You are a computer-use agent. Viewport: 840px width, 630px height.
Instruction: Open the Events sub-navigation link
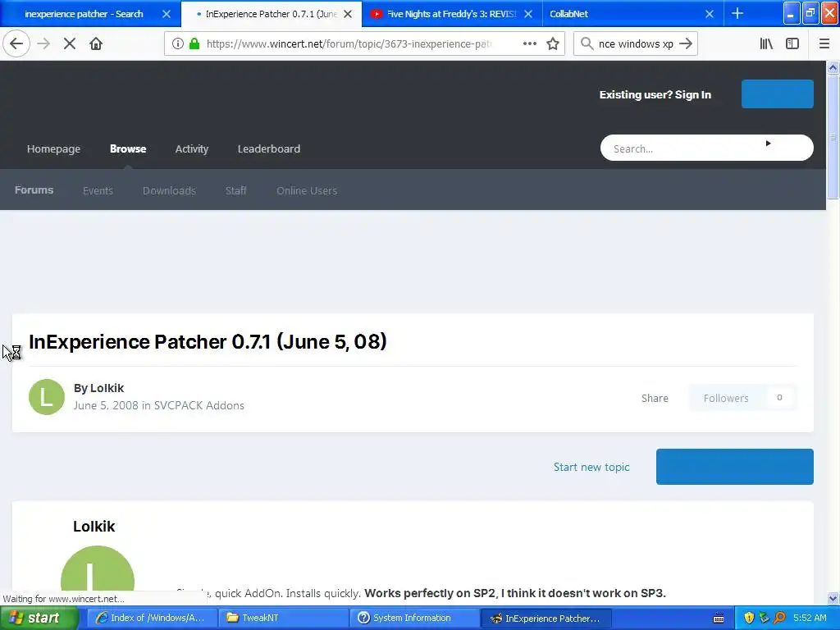[98, 190]
